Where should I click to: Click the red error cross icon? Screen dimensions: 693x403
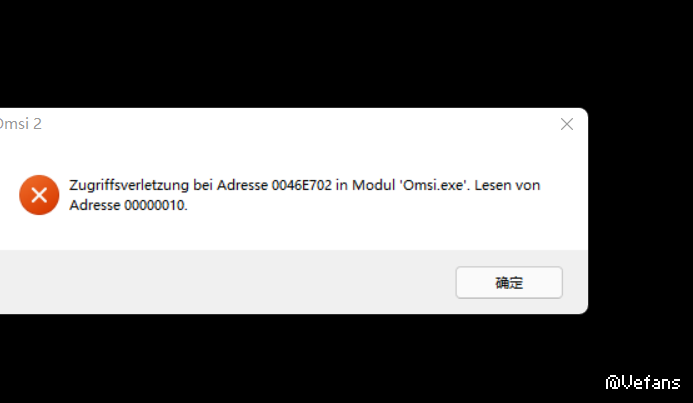(x=39, y=195)
